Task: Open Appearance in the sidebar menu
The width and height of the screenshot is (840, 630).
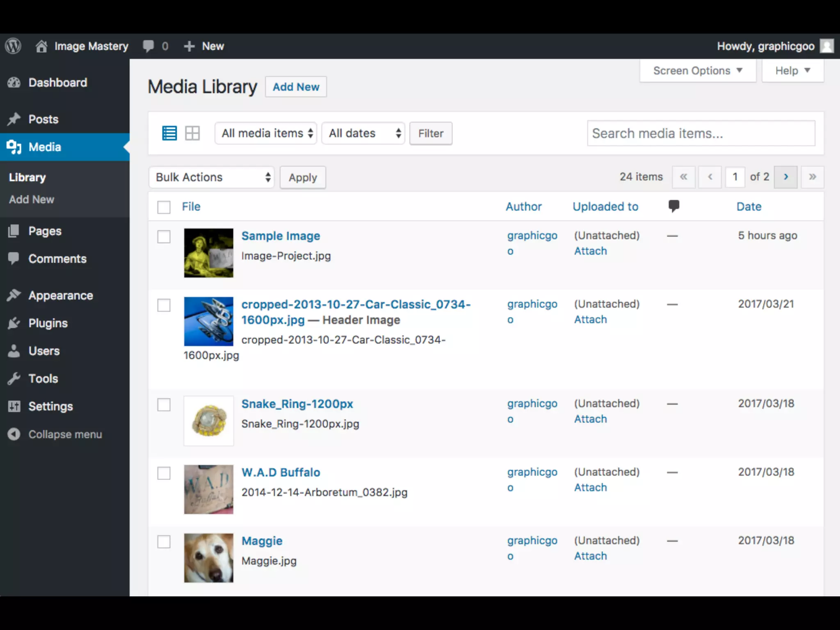Action: pos(60,295)
